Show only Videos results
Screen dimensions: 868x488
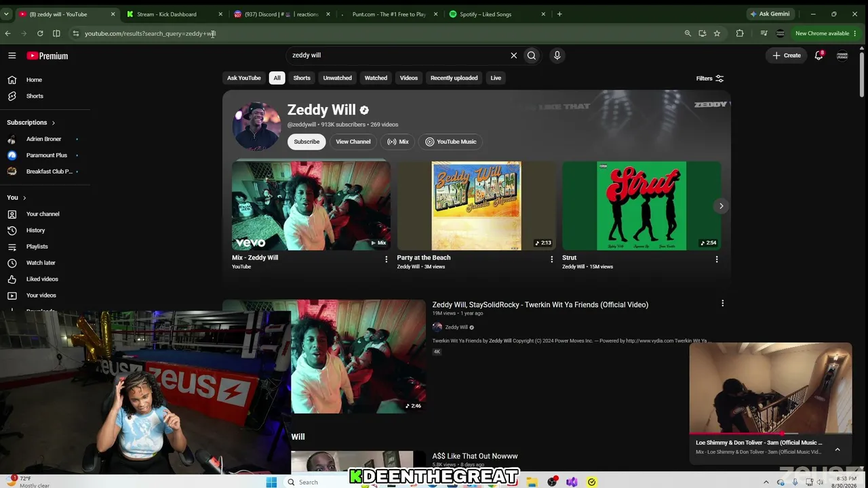pyautogui.click(x=409, y=78)
